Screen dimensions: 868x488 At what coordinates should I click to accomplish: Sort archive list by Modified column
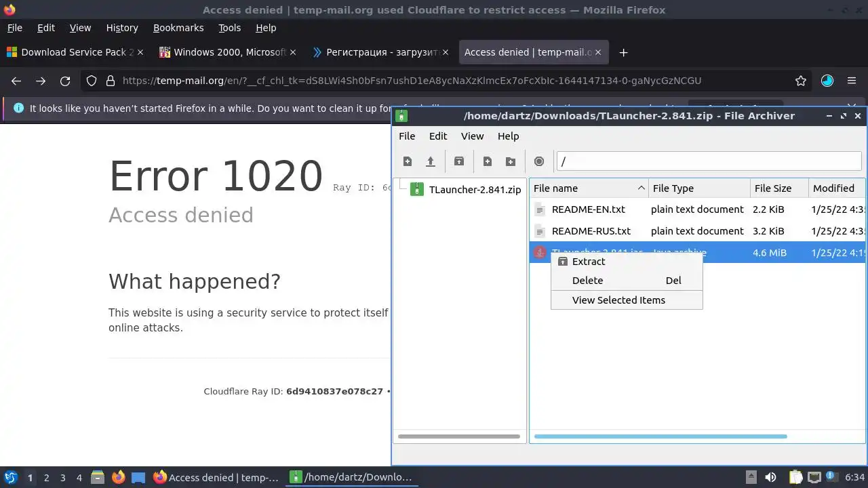click(837, 188)
